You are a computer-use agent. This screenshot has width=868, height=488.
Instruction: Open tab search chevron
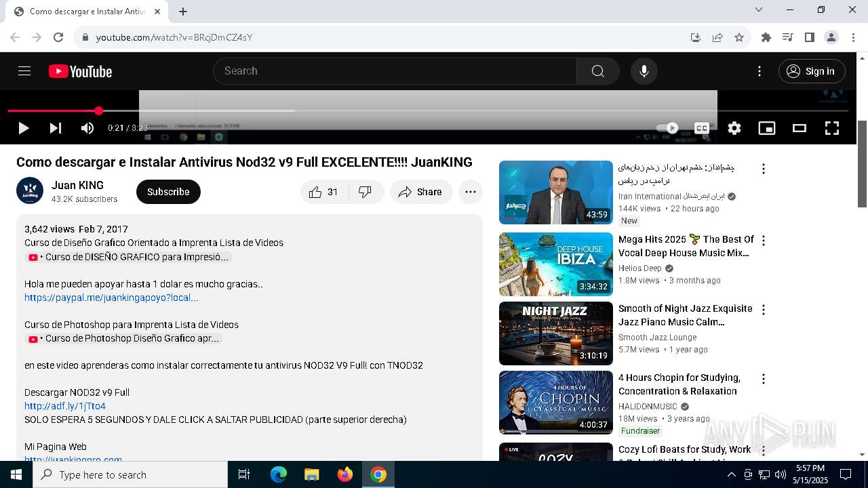pos(759,9)
